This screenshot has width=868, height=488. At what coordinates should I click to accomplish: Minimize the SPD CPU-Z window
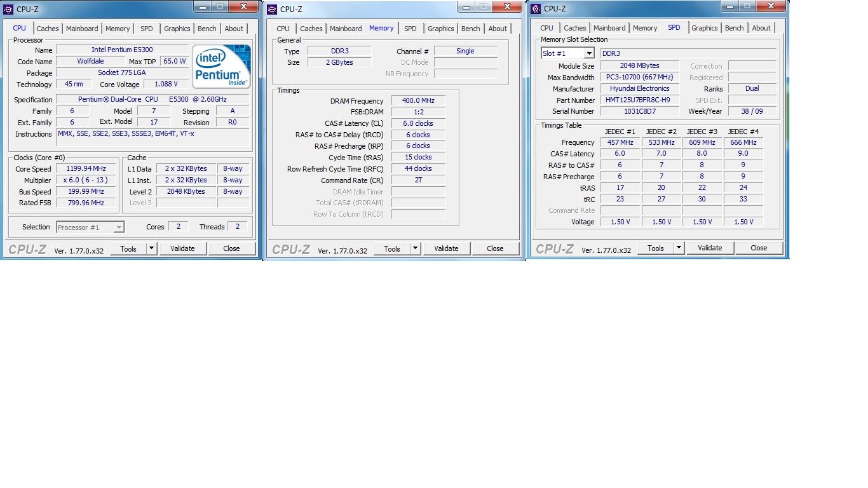728,6
